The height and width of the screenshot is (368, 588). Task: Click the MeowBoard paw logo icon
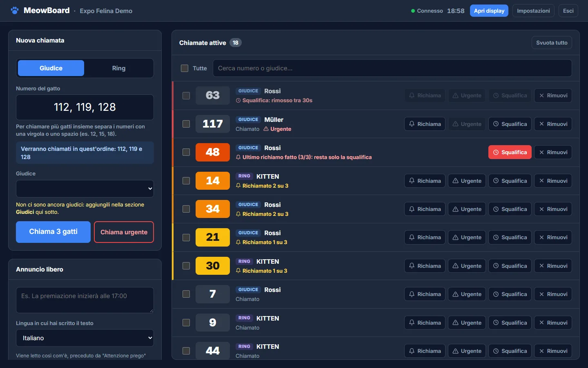(15, 11)
